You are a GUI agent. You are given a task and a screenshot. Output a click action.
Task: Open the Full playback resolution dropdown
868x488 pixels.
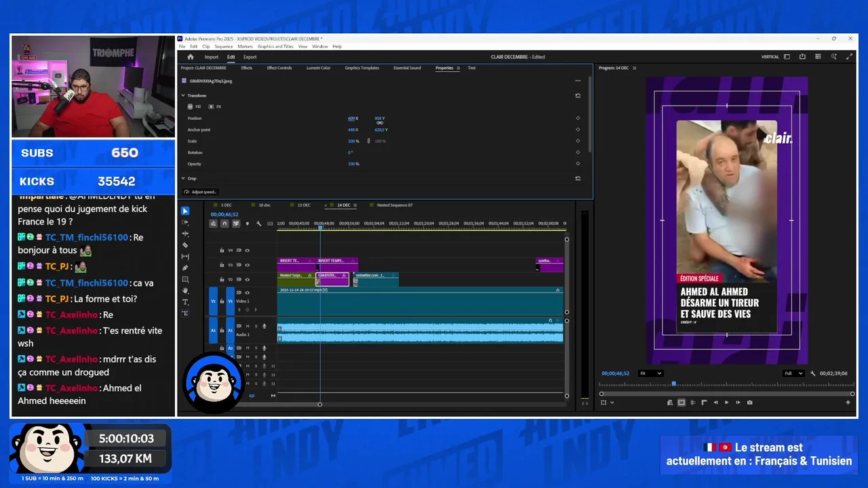tap(793, 373)
